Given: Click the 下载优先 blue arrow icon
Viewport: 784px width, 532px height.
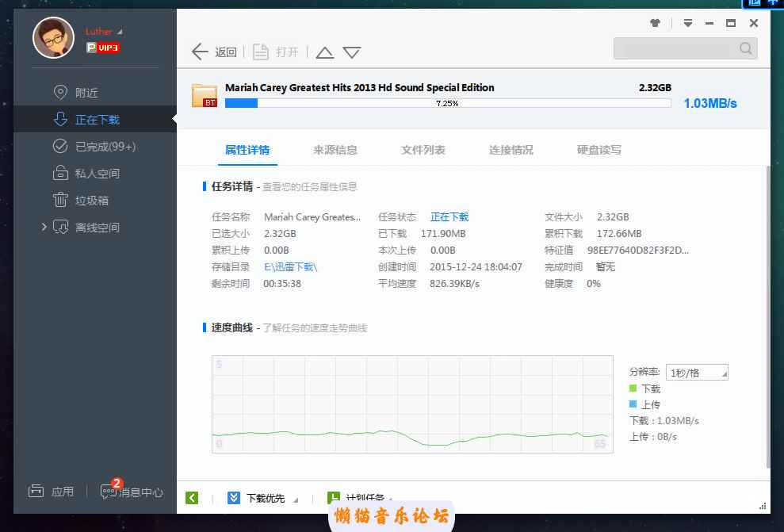Looking at the screenshot, I should click(234, 497).
